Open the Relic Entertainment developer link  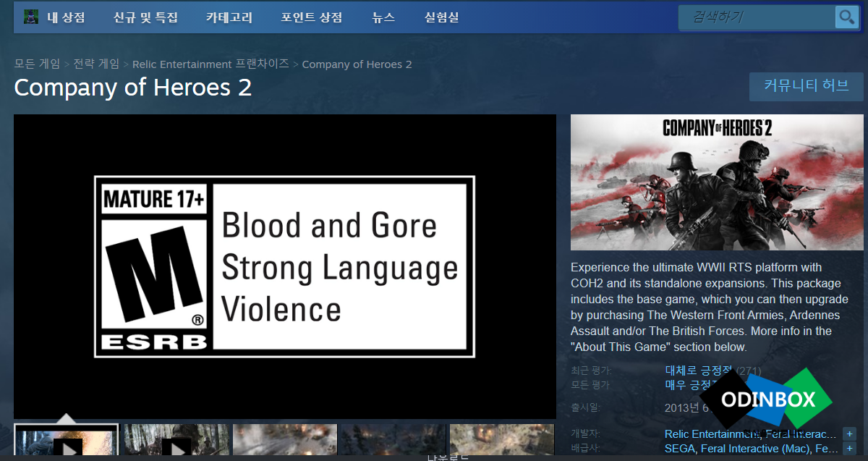coord(712,434)
